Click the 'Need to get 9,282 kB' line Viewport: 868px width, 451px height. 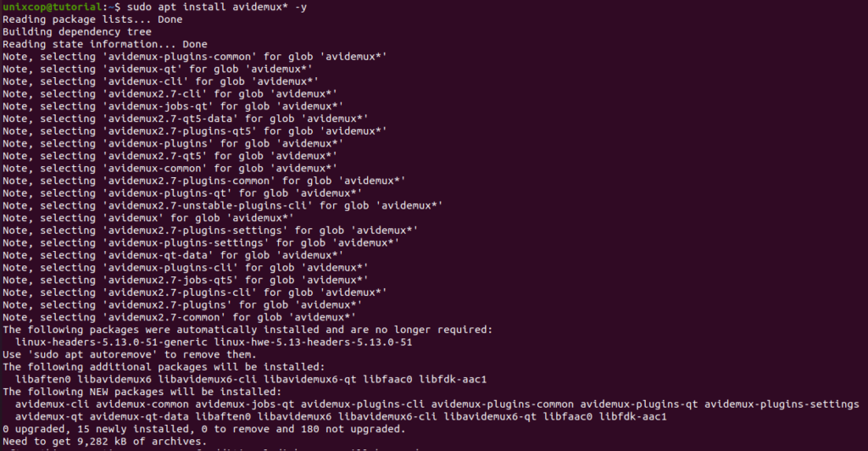[x=104, y=441]
